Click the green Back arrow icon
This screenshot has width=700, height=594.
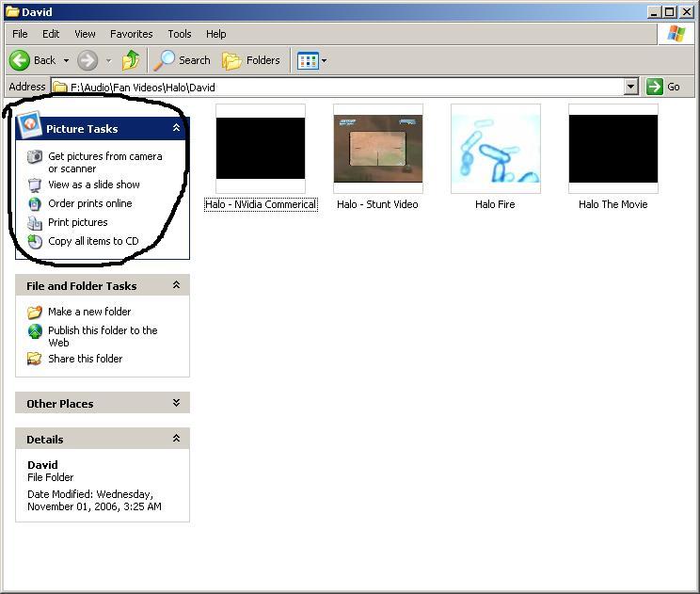coord(20,60)
